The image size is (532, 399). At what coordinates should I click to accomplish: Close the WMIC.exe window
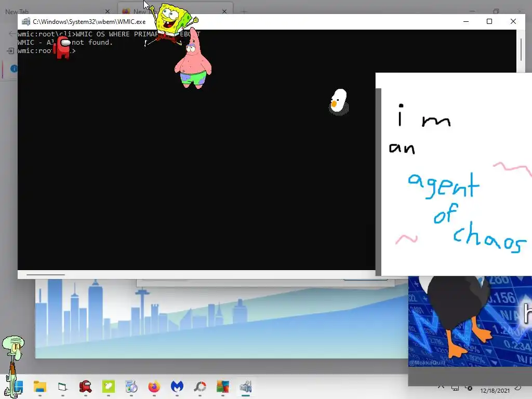(513, 21)
